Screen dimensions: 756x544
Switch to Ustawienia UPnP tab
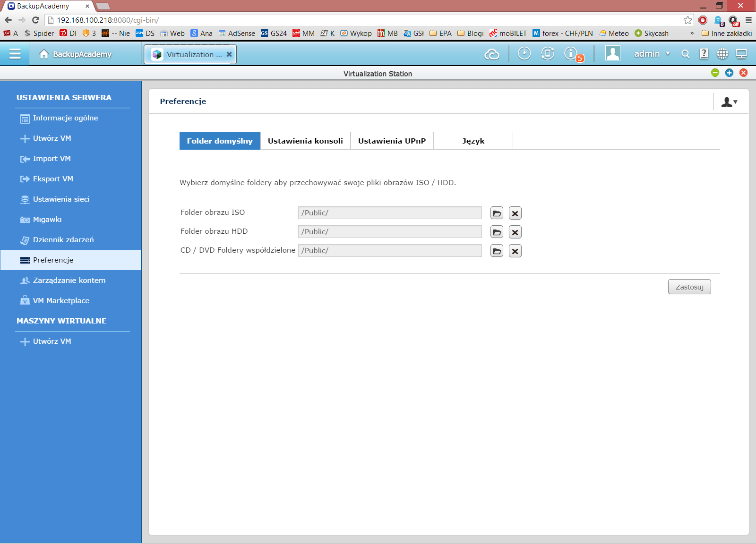392,141
